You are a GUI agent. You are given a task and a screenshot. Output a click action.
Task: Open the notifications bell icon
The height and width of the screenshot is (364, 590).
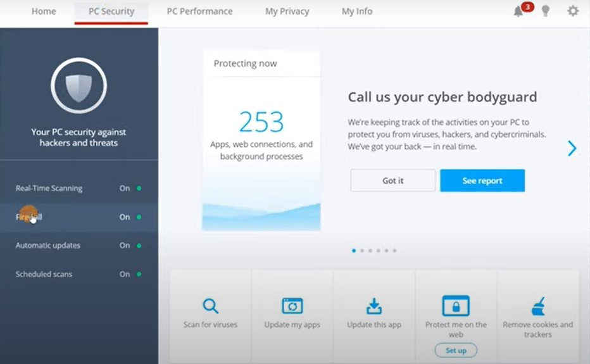(518, 11)
